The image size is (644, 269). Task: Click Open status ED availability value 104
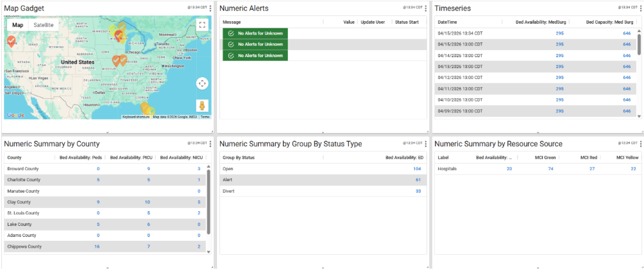click(x=417, y=168)
